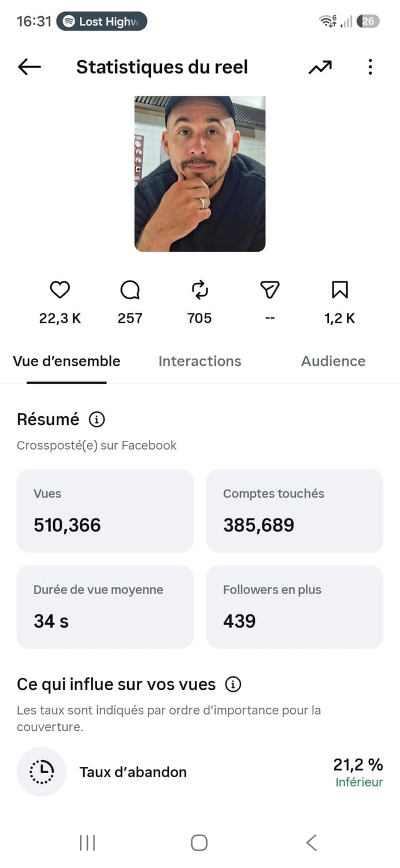Screen dimensions: 400x868
Task: Tap the bookmark saves icon
Action: (340, 290)
